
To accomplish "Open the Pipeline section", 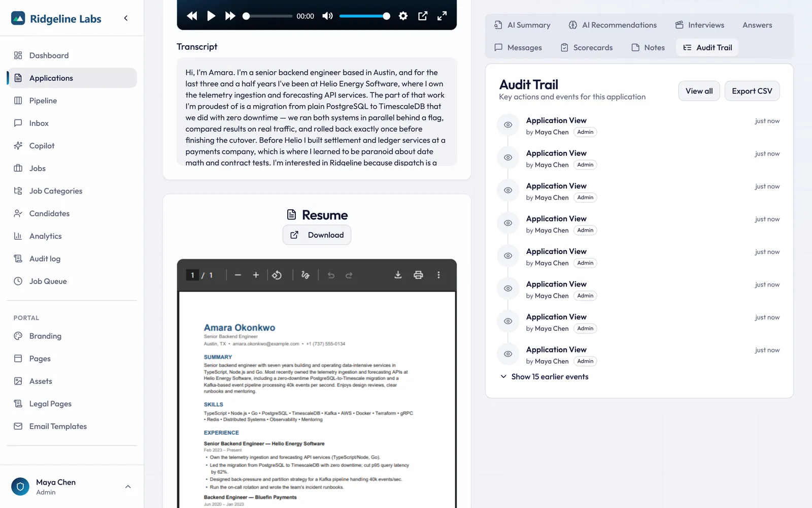I will click(72, 101).
